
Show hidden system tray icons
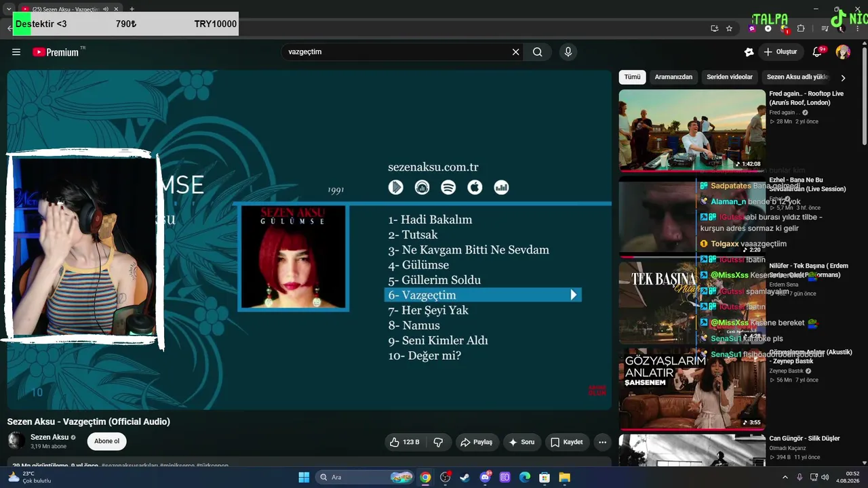[785, 477]
